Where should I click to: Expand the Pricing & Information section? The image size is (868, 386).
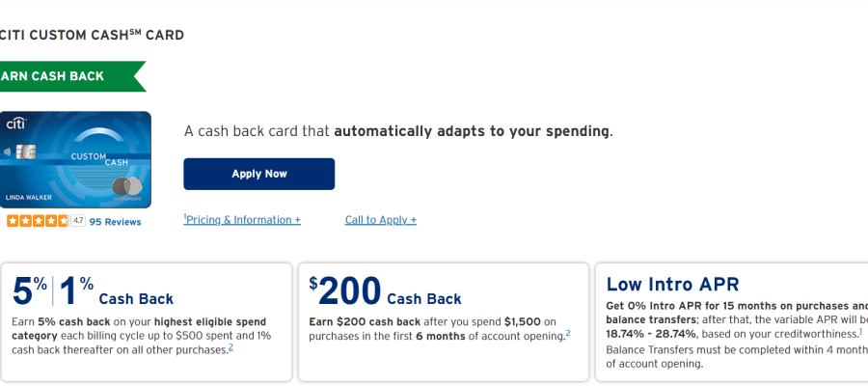pyautogui.click(x=242, y=220)
